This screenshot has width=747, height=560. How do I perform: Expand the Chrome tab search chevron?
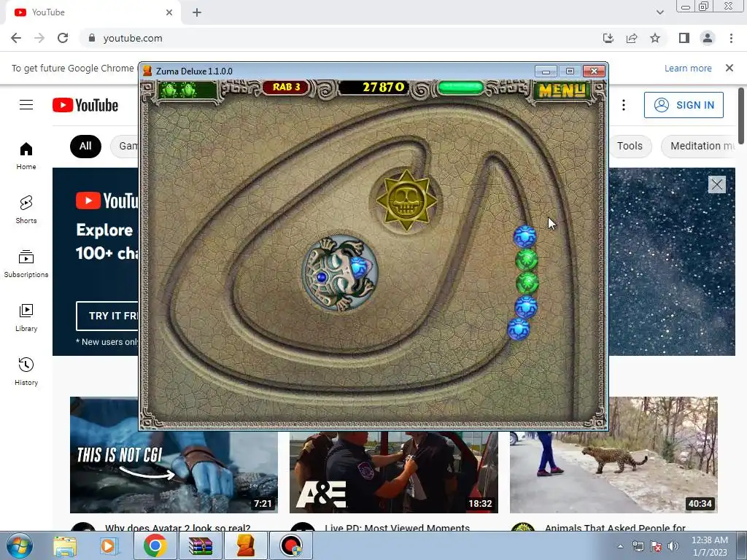(659, 12)
